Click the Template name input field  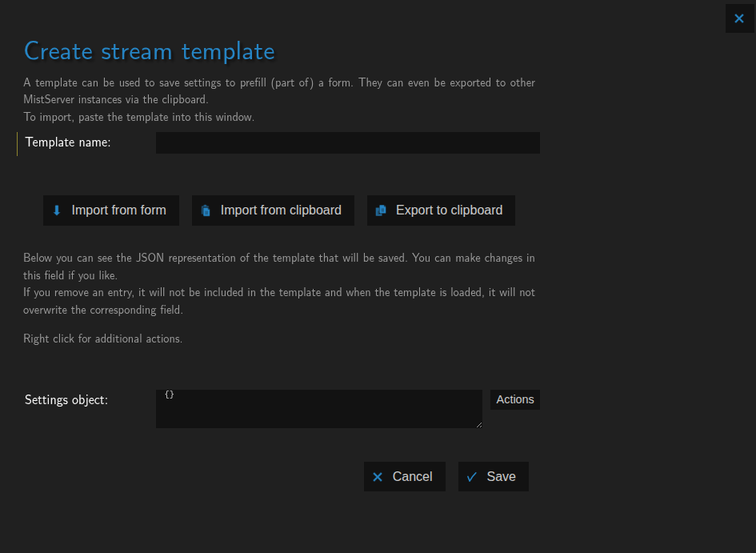pos(348,142)
